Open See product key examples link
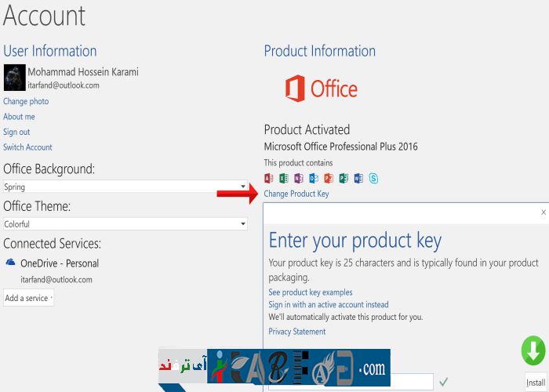 (x=311, y=292)
